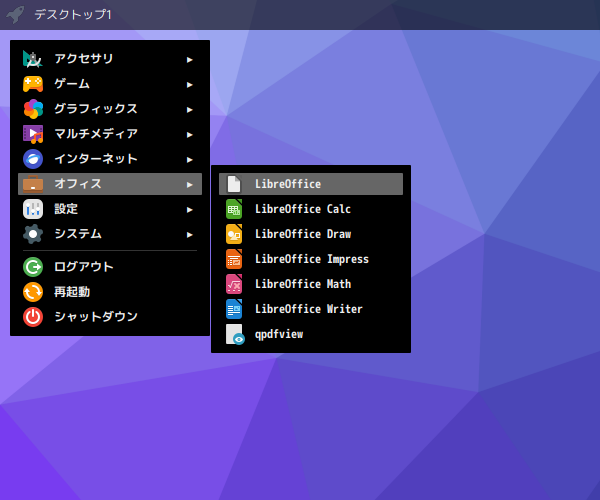This screenshot has height=500, width=600.
Task: Launch LibreOffice Writer
Action: (311, 309)
